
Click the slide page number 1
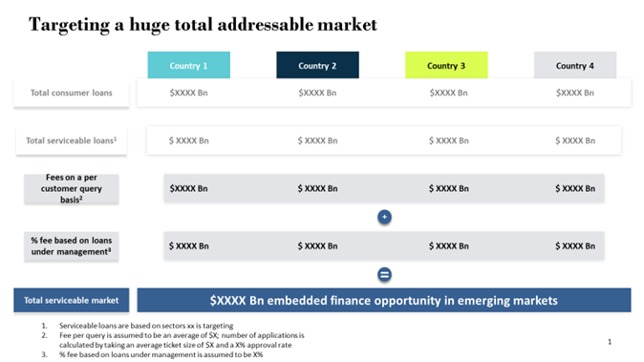tap(610, 342)
